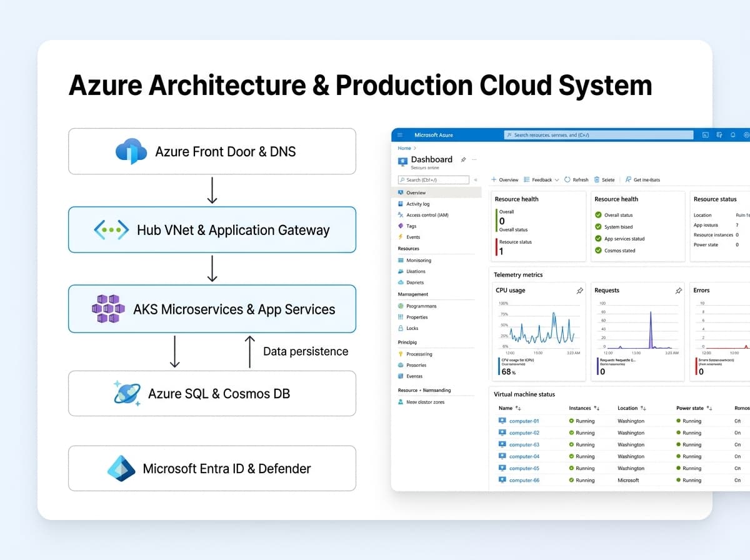Click the Locks padlock icon in the sidebar

point(401,328)
